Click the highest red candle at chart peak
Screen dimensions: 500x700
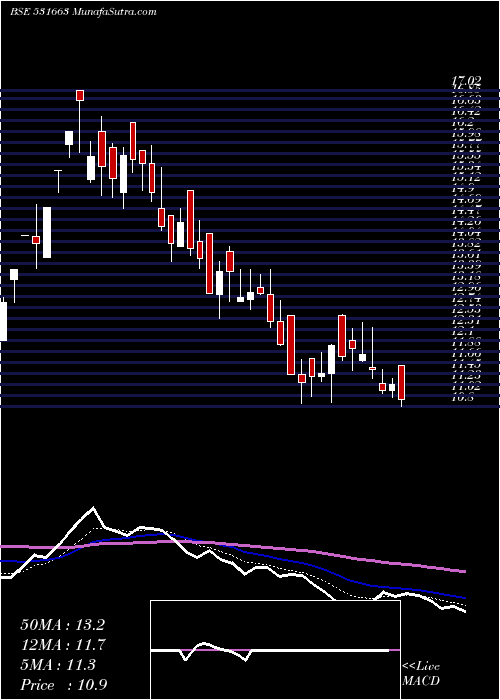pyautogui.click(x=80, y=95)
